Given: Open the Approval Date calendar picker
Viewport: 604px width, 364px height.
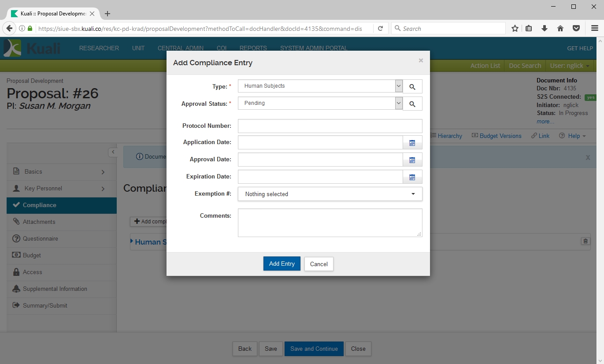Looking at the screenshot, I should pyautogui.click(x=412, y=160).
